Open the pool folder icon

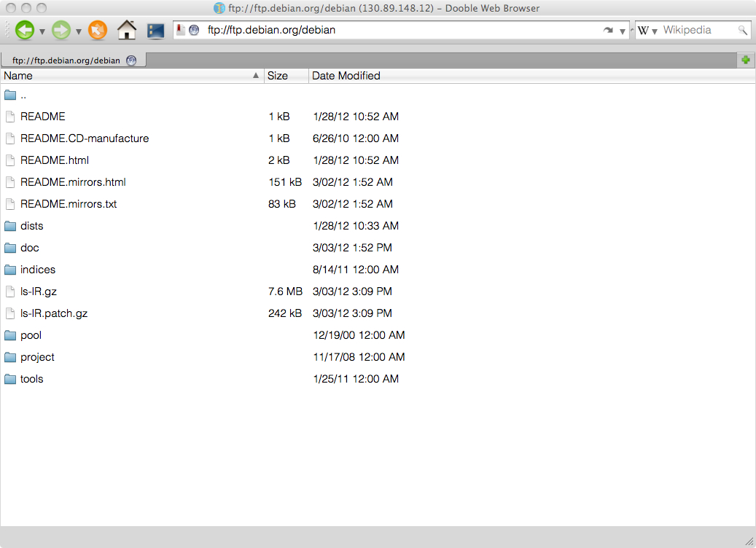[10, 335]
